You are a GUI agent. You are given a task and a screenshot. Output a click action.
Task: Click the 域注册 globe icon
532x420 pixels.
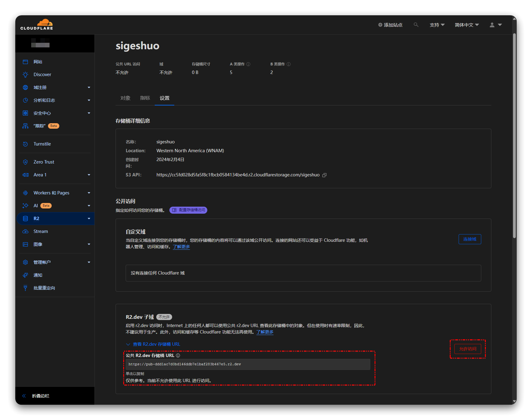[25, 87]
